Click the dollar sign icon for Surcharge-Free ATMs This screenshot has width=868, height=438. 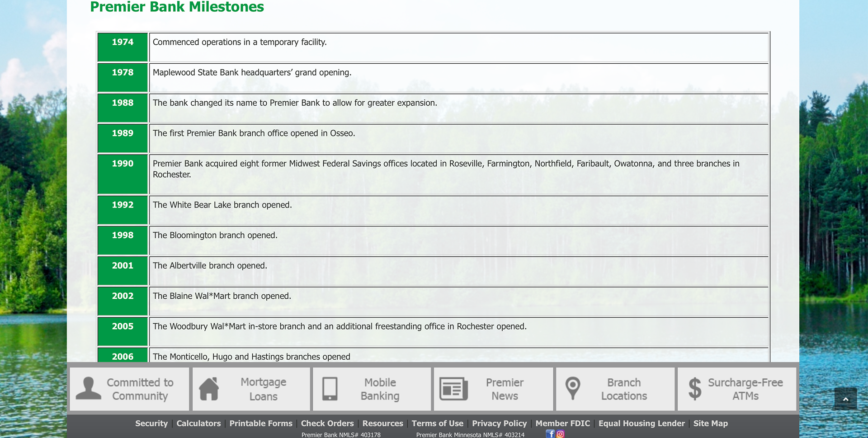click(x=695, y=389)
